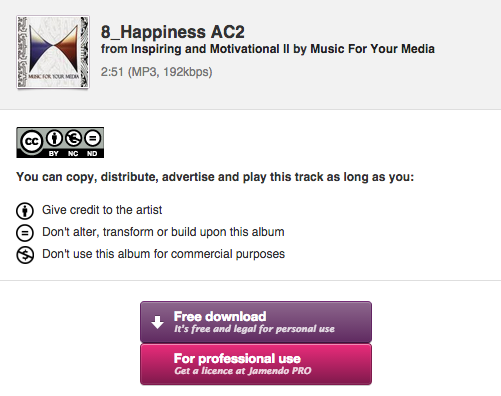Image resolution: width=501 pixels, height=396 pixels.
Task: Click the no-derivatives icon beside Don't alter
Action: click(25, 233)
